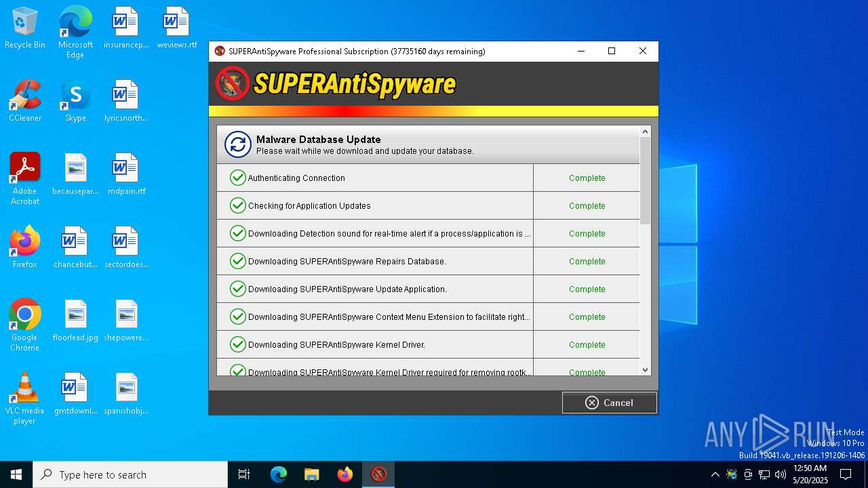Open Microsoft Edge desktop shortcut
Image resolution: width=868 pixels, height=488 pixels.
75,33
